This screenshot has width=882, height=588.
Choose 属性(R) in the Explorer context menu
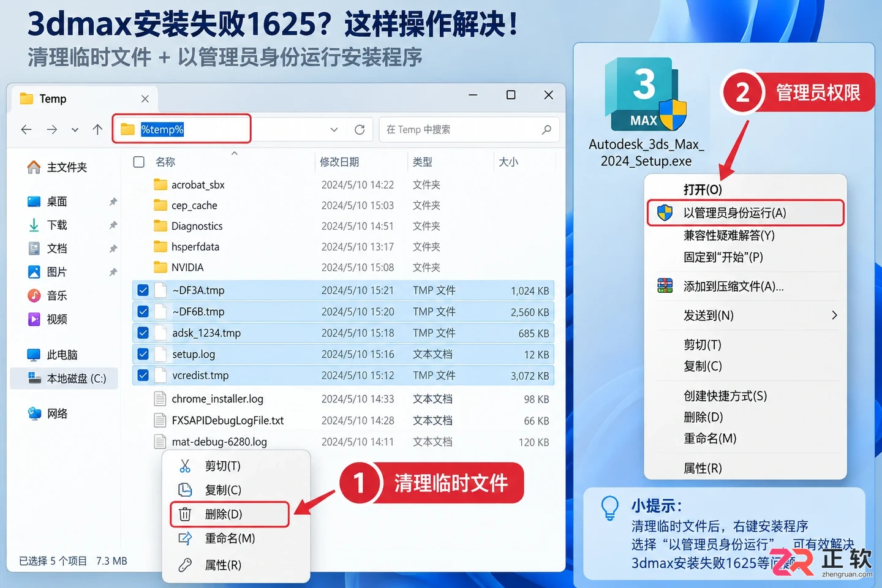click(236, 565)
